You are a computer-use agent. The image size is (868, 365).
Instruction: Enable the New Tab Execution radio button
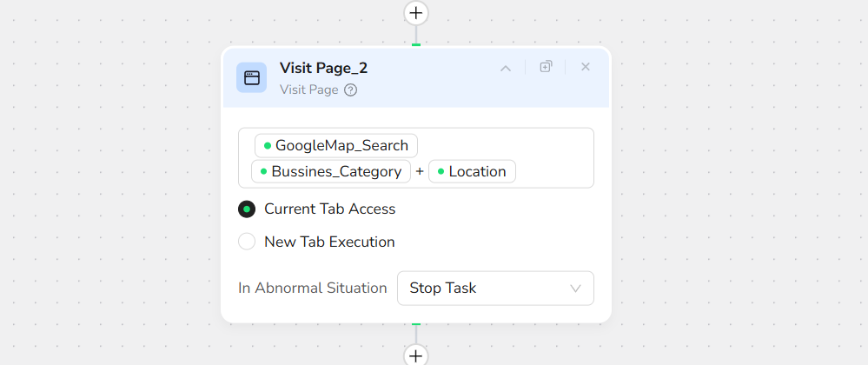point(247,242)
